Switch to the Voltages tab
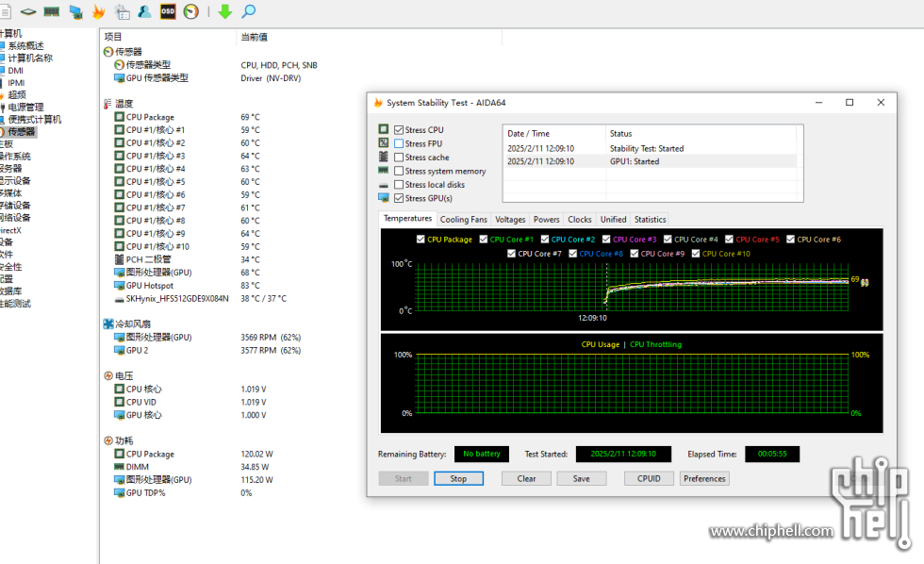 pyautogui.click(x=510, y=219)
